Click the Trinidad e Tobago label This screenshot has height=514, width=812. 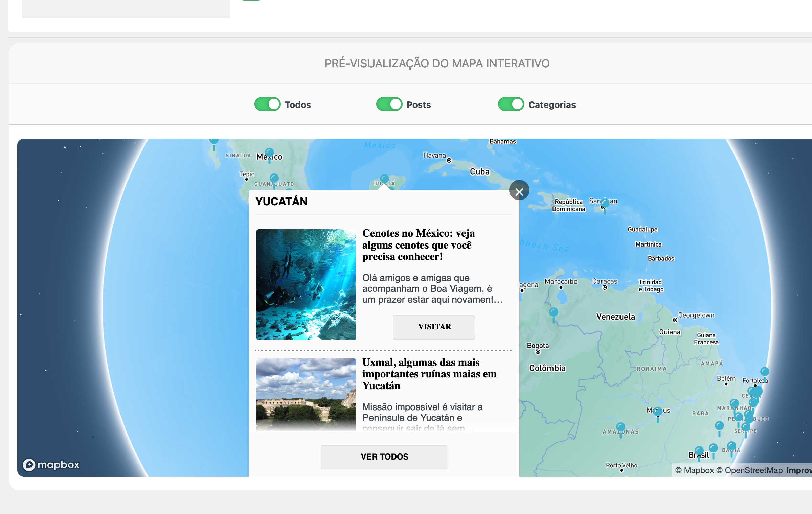click(x=651, y=286)
